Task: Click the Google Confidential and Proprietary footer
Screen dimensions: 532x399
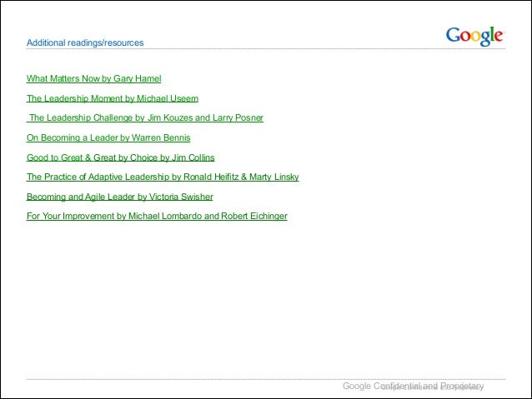Action: (x=414, y=387)
